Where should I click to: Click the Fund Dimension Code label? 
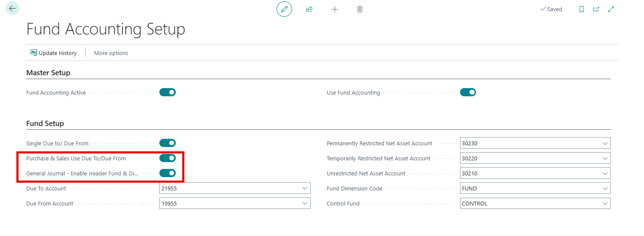pos(355,188)
